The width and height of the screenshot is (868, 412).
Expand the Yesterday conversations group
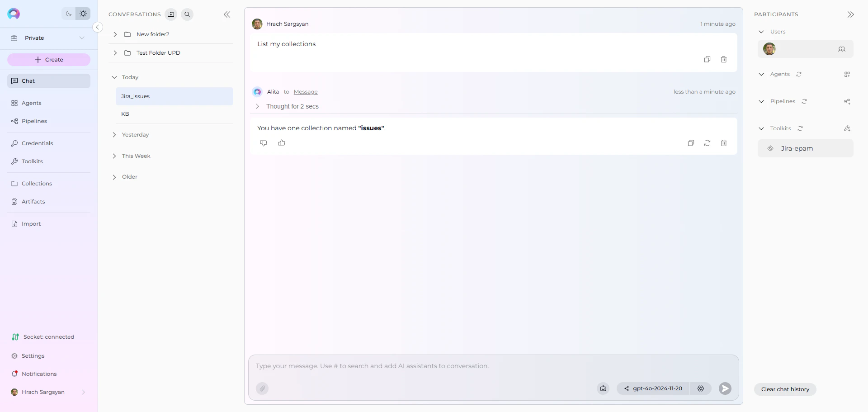114,135
